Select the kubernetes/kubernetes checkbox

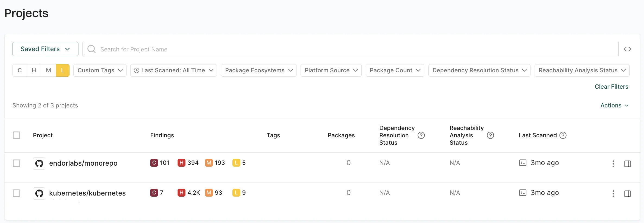coord(17,193)
